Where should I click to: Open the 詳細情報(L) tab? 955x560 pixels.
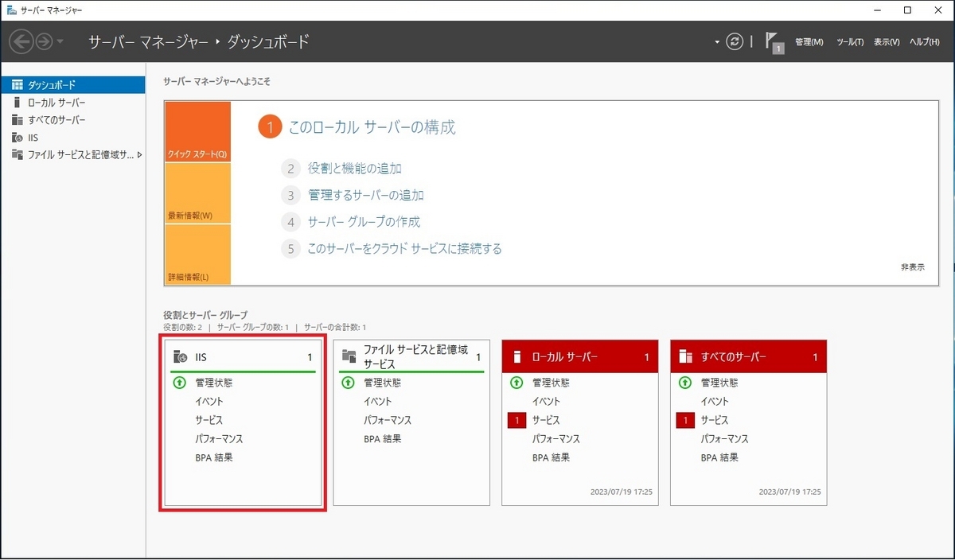pyautogui.click(x=197, y=255)
